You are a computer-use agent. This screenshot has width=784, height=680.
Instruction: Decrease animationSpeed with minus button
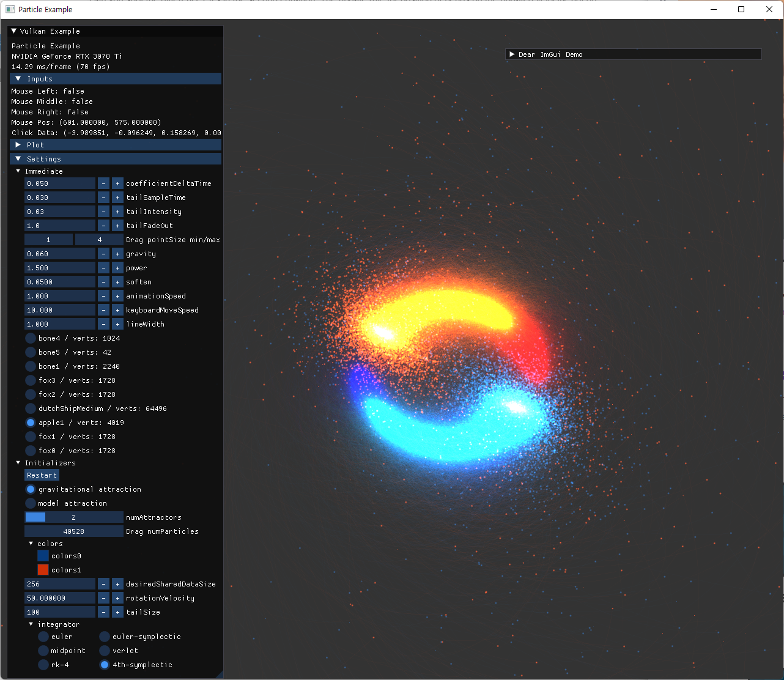pos(103,296)
